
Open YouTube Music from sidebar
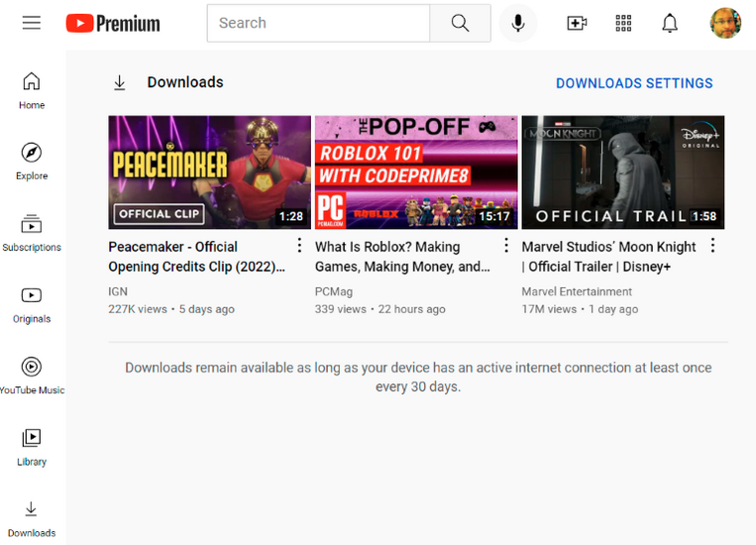click(32, 375)
